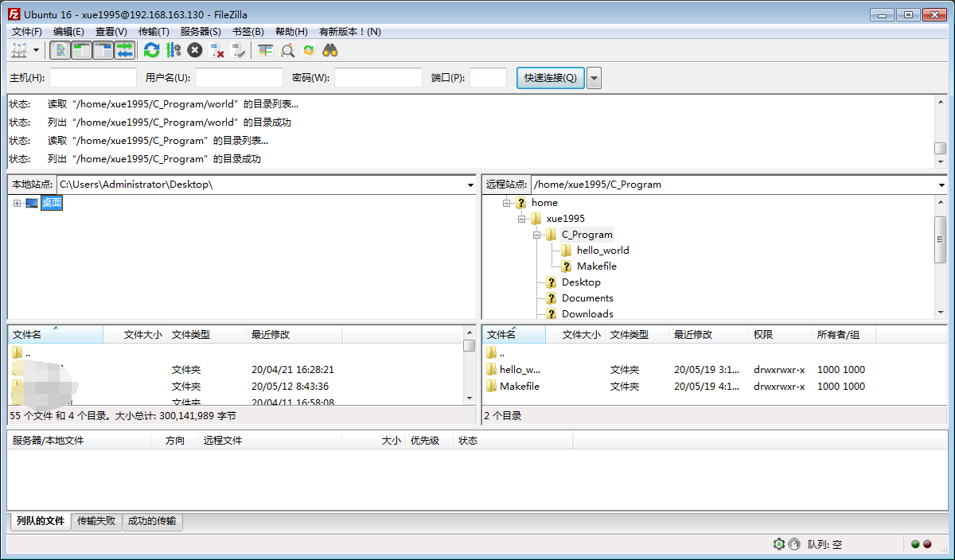
Task: Open directory listing filters dialog
Action: 265,51
